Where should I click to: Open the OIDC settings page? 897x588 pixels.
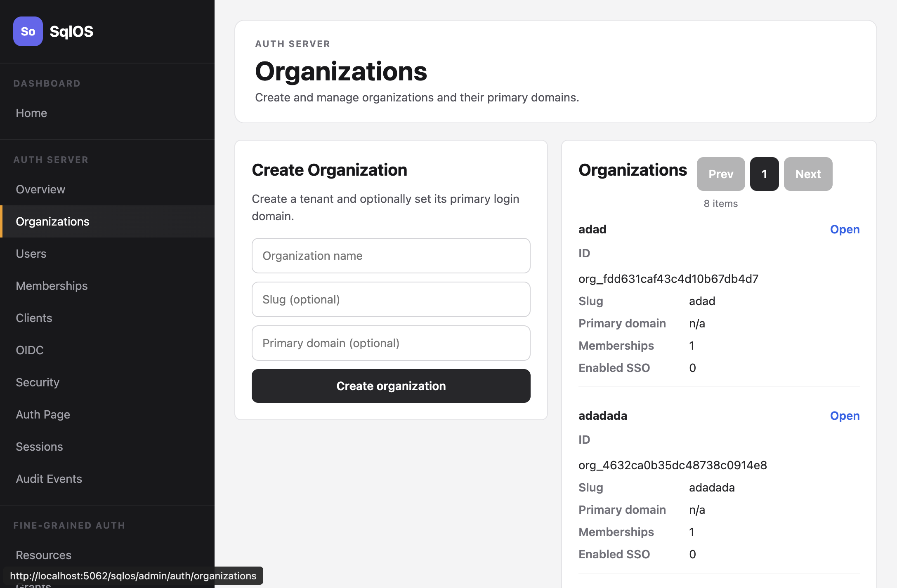click(x=30, y=350)
